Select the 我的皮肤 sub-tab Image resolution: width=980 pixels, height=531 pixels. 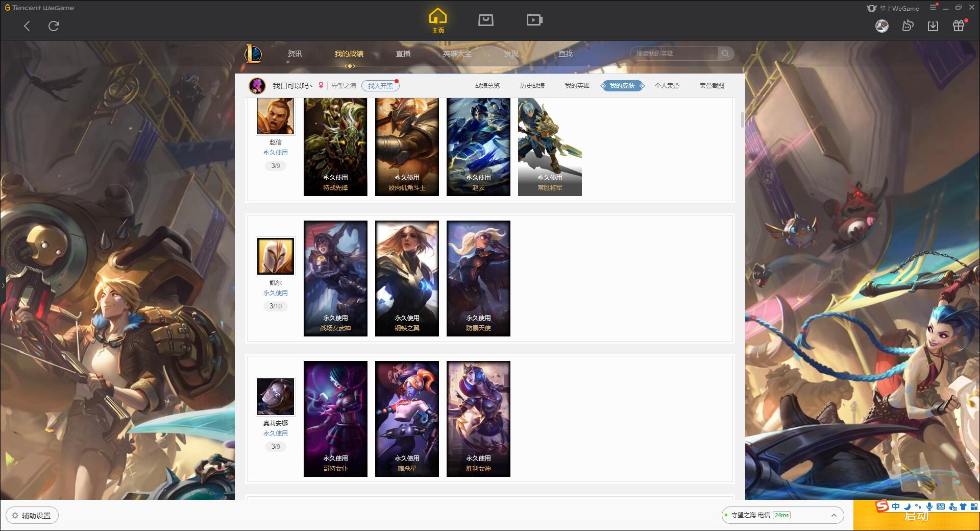pyautogui.click(x=622, y=86)
